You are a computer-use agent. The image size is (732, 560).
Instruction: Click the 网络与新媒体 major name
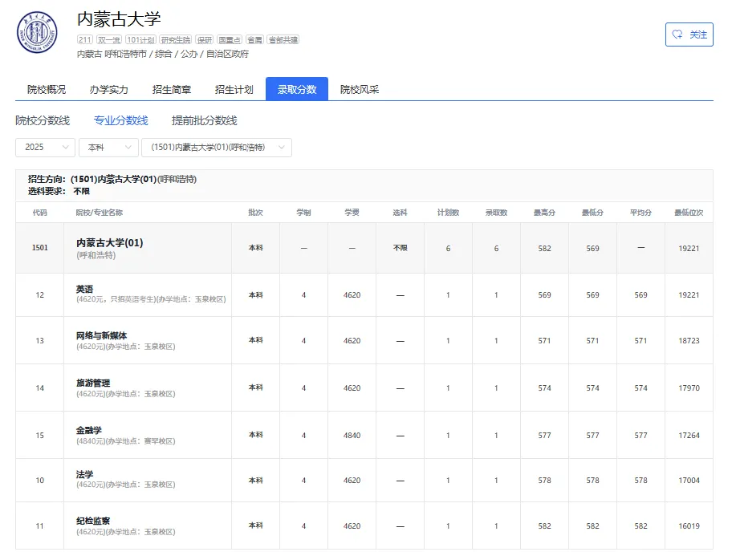(101, 335)
